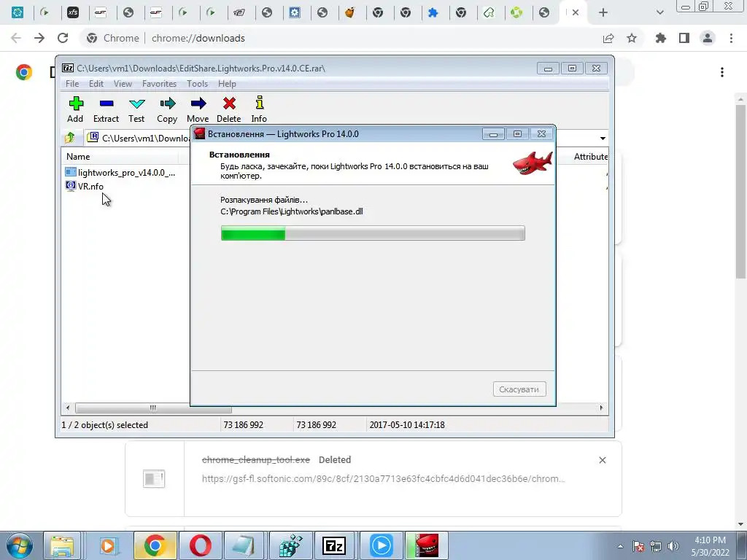The height and width of the screenshot is (560, 747).
Task: Click the Extract toolbar icon
Action: [x=106, y=109]
